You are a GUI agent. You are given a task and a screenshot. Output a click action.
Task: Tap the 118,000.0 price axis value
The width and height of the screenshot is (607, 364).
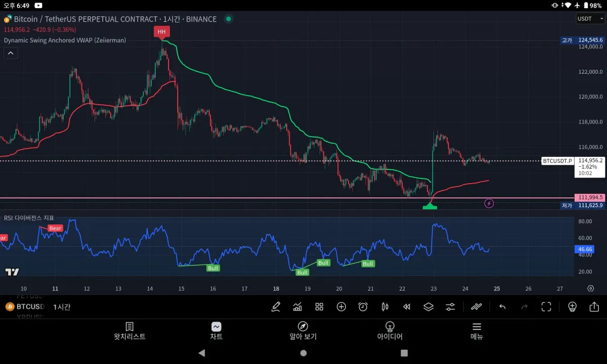[x=590, y=122]
